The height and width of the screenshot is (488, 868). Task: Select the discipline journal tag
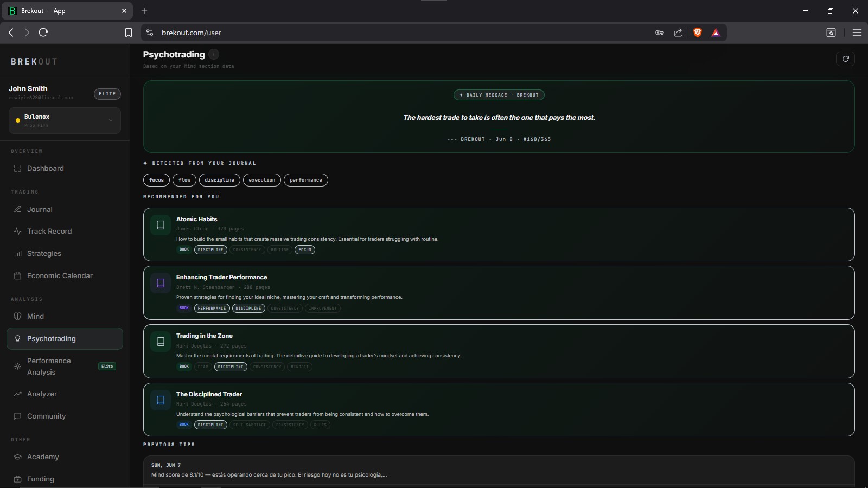point(219,180)
